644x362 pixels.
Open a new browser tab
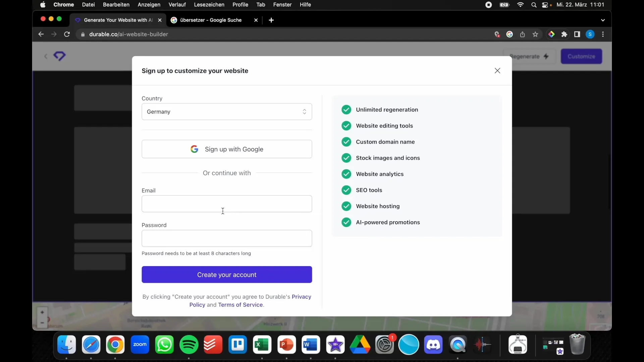point(271,20)
